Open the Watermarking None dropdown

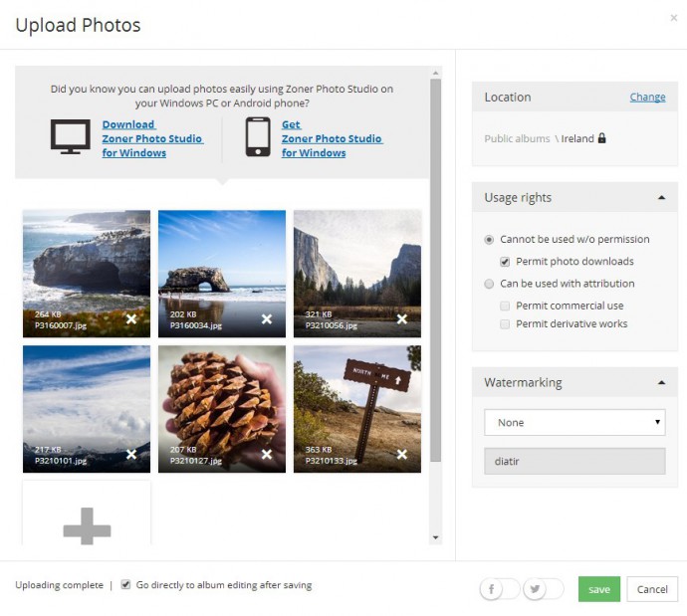coord(574,422)
